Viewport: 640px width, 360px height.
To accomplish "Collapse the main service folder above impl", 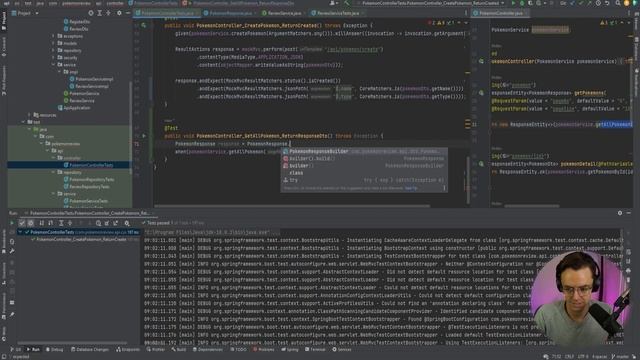I will click(53, 64).
